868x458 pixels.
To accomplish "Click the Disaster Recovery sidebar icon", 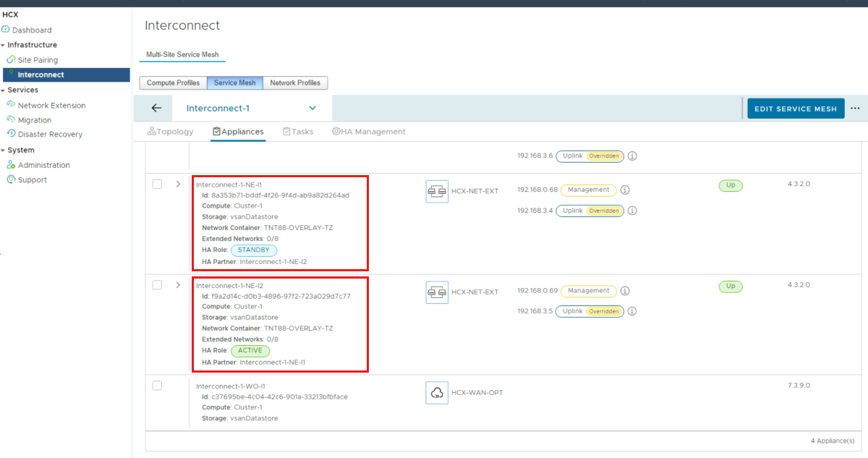I will pos(11,134).
